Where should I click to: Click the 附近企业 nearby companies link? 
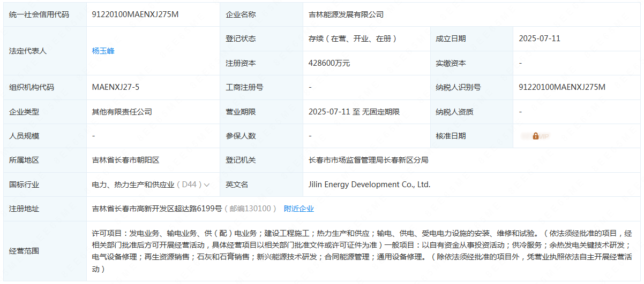tap(298, 209)
